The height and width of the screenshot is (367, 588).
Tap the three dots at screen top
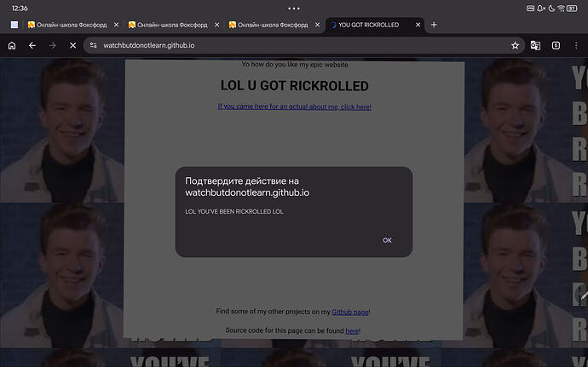(x=294, y=9)
